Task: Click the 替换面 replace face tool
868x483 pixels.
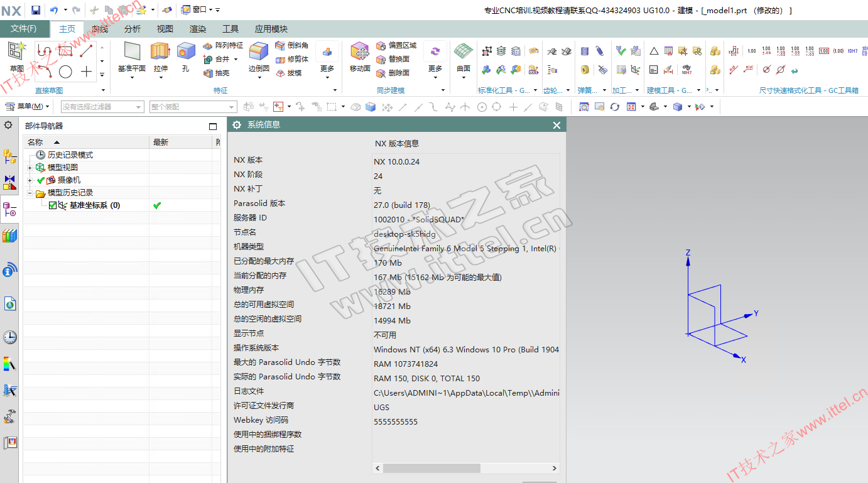Action: tap(393, 59)
